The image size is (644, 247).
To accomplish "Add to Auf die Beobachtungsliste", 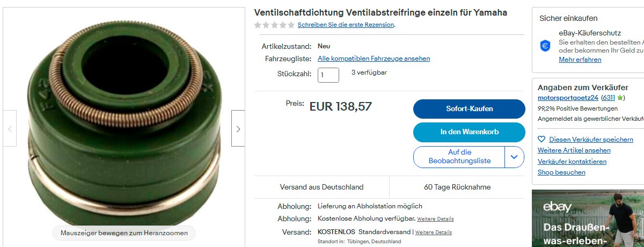I will pos(459,157).
